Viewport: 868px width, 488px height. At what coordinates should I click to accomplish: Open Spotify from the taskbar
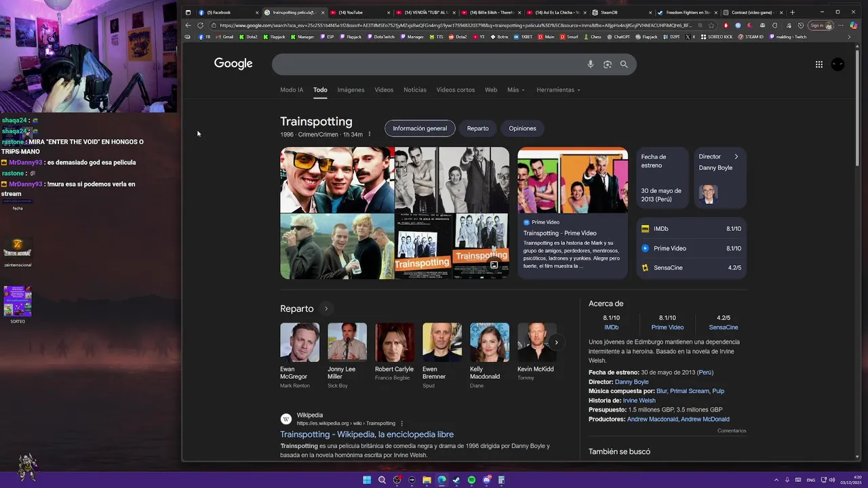[x=471, y=480]
